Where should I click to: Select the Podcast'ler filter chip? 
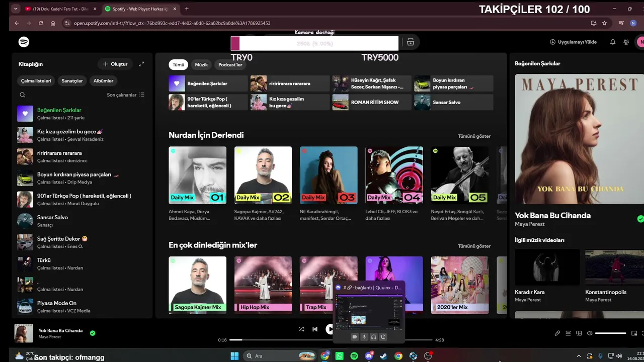(x=230, y=65)
